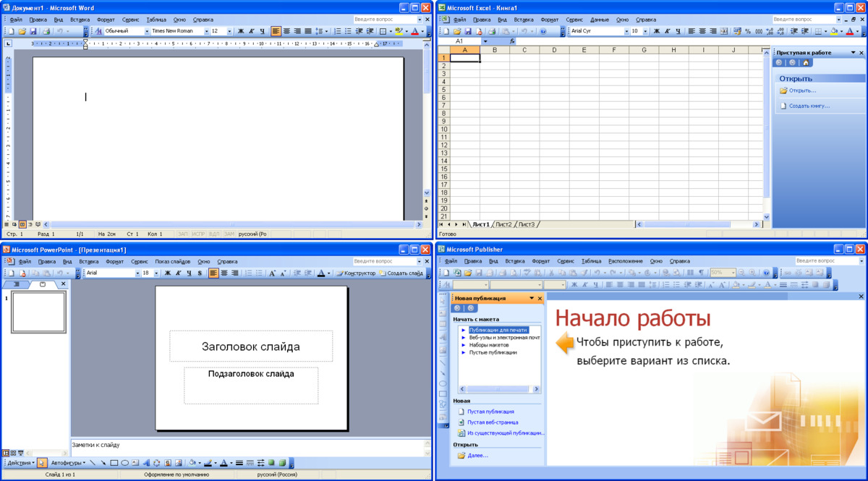The height and width of the screenshot is (481, 868).
Task: Click Word highlight color marker button
Action: click(399, 31)
